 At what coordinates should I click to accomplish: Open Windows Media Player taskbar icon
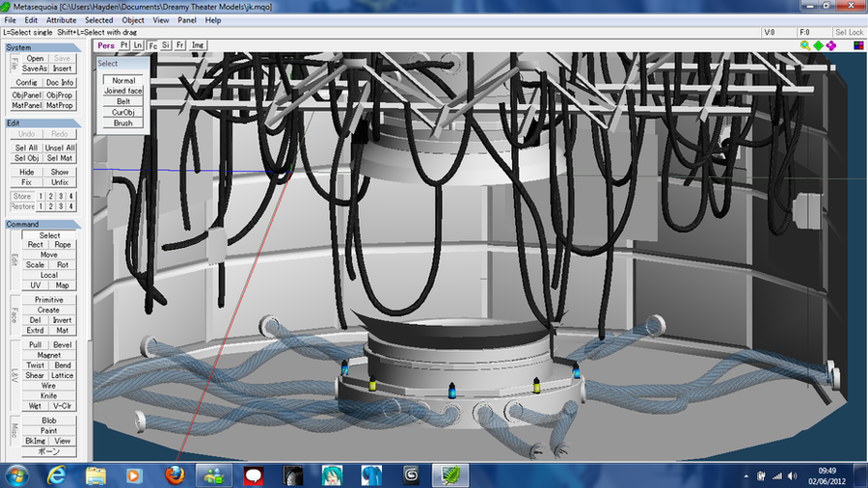[x=134, y=475]
